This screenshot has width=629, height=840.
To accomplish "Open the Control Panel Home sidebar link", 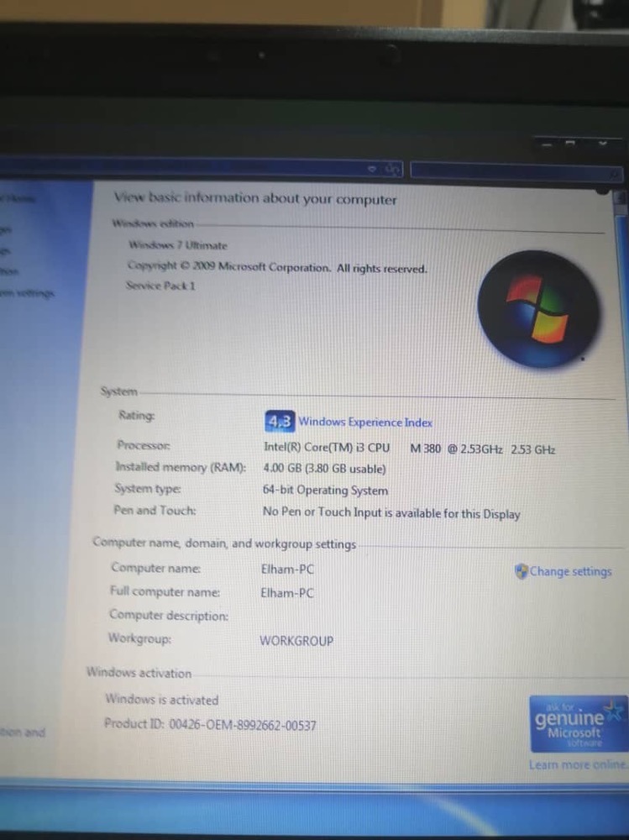I will (18, 198).
